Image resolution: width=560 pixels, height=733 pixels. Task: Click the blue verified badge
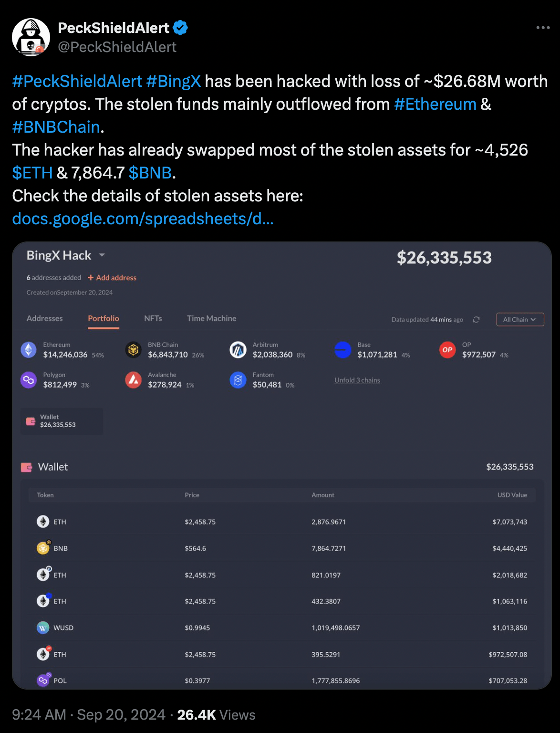(x=180, y=28)
